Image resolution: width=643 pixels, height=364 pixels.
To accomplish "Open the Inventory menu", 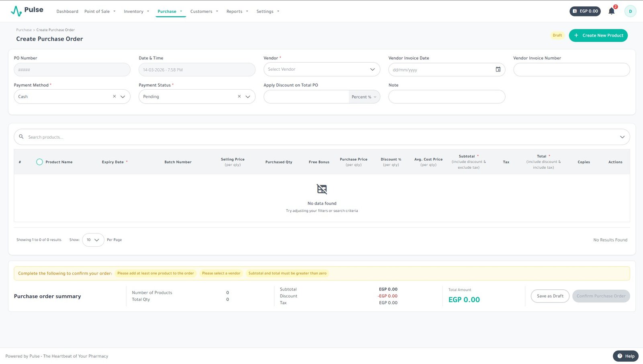I will [136, 12].
